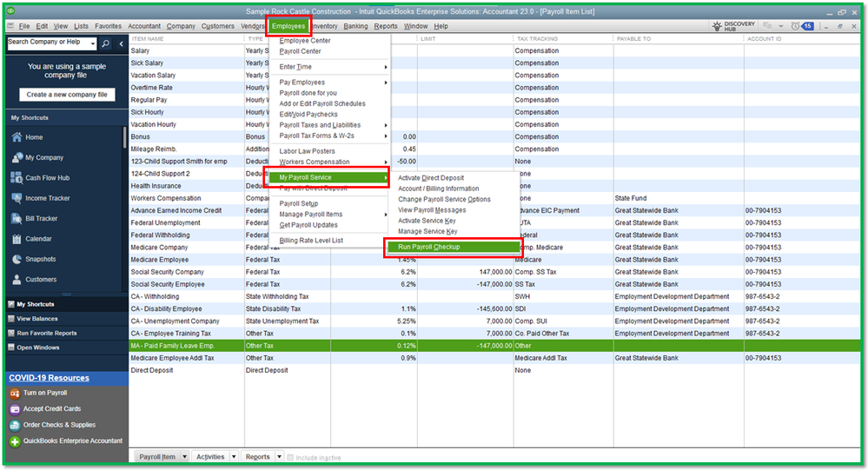
Task: Click the Home shortcut icon
Action: (x=17, y=137)
